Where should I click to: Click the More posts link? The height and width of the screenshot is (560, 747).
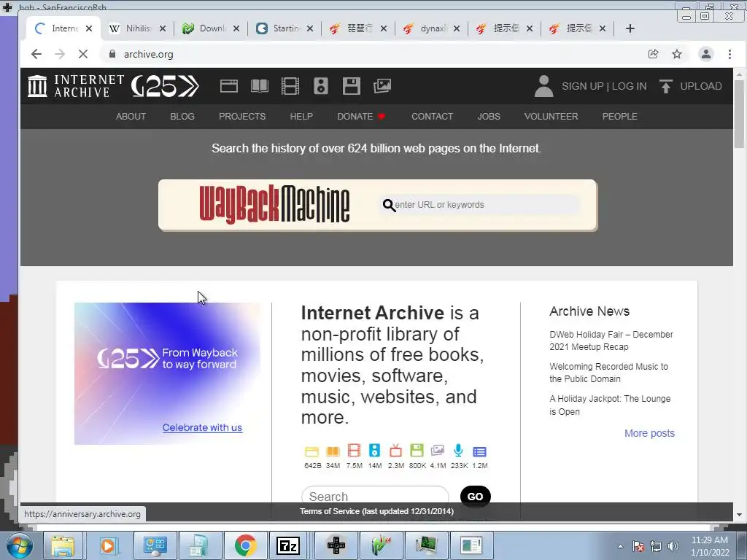(649, 433)
